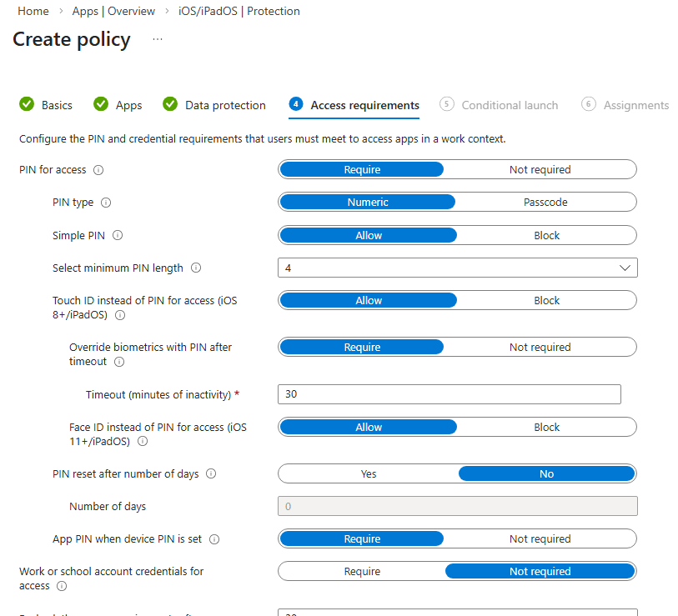This screenshot has height=616, width=678.
Task: Set PIN for access to Not required
Action: point(540,170)
